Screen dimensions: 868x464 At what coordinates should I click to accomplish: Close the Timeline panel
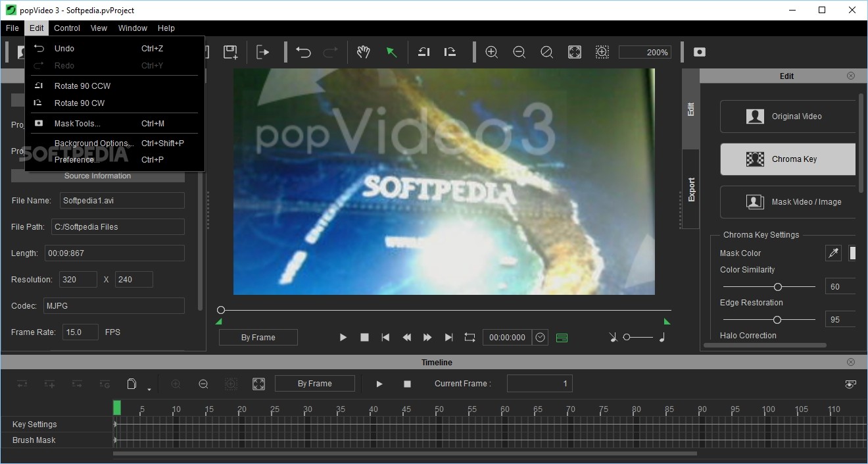pos(851,362)
